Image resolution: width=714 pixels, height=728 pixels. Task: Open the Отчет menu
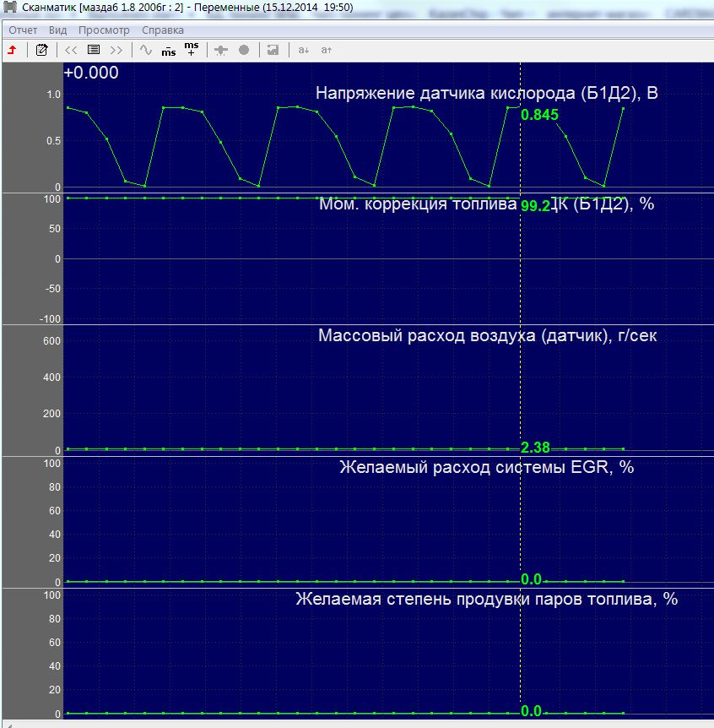coord(23,30)
